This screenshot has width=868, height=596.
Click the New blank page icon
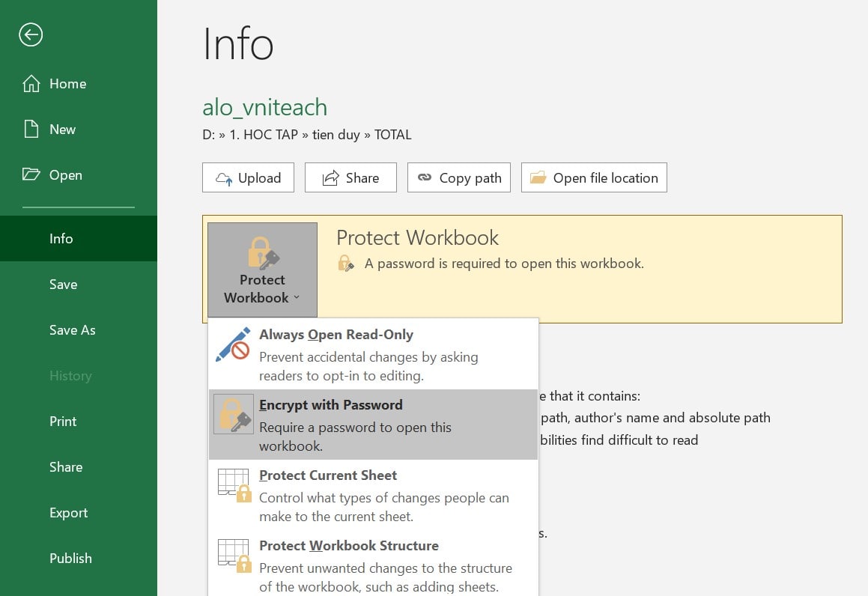tap(31, 129)
